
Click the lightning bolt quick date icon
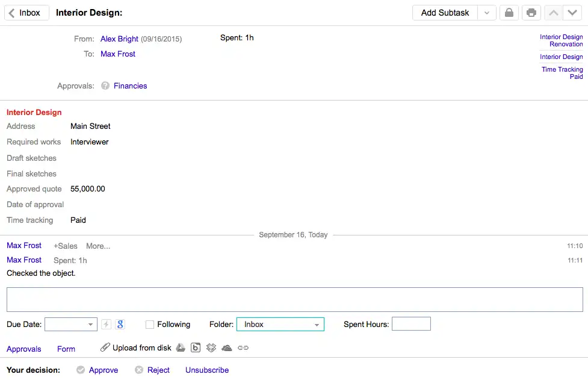[x=107, y=324]
